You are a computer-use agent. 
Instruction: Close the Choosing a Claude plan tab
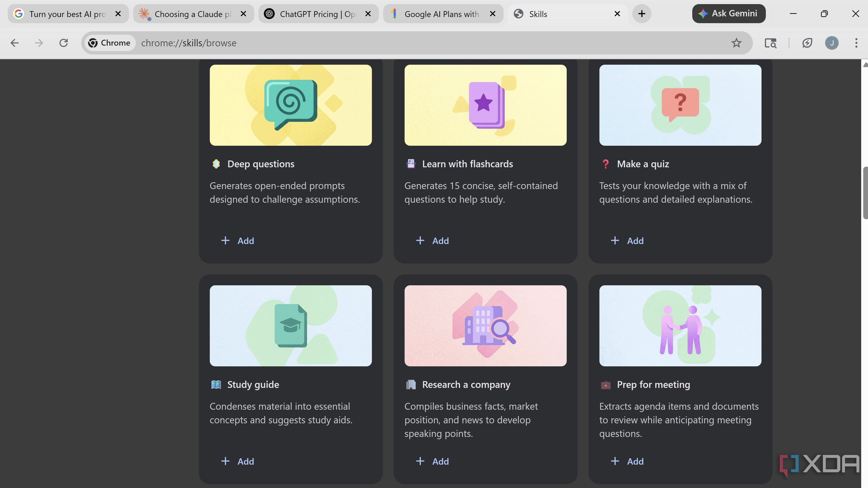point(243,14)
